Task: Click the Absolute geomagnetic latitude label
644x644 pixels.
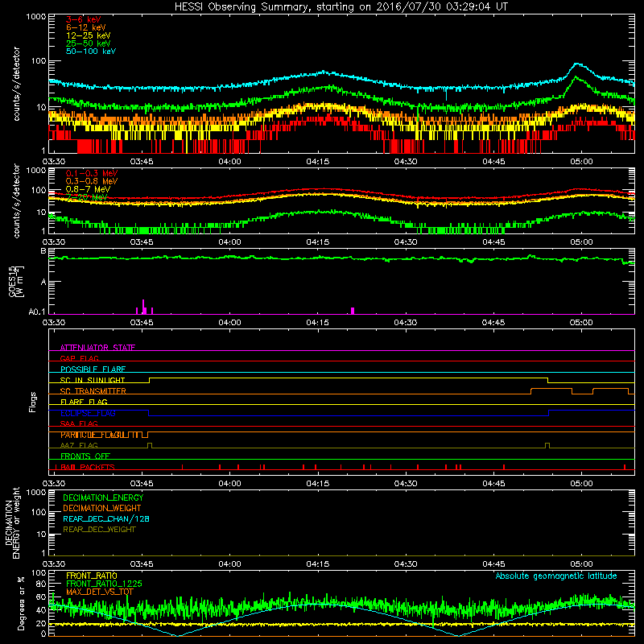Action: click(556, 576)
